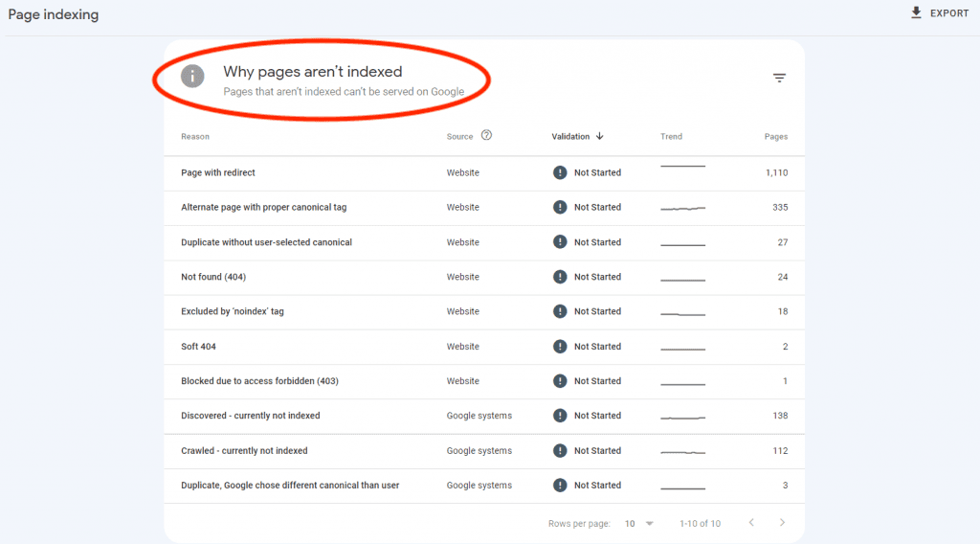Open 'Blocked due to access forbidden (403)' row

click(x=259, y=381)
